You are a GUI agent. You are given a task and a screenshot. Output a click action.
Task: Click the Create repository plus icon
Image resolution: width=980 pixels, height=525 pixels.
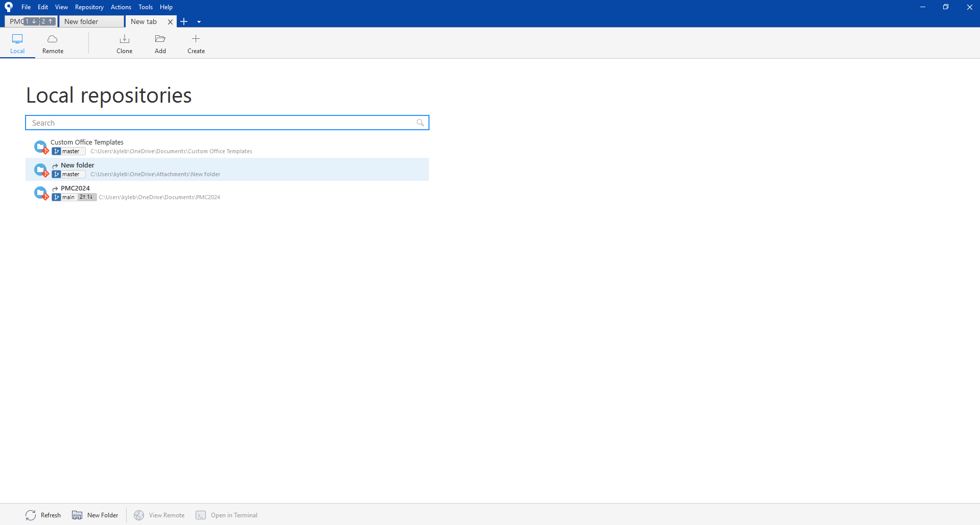196,39
